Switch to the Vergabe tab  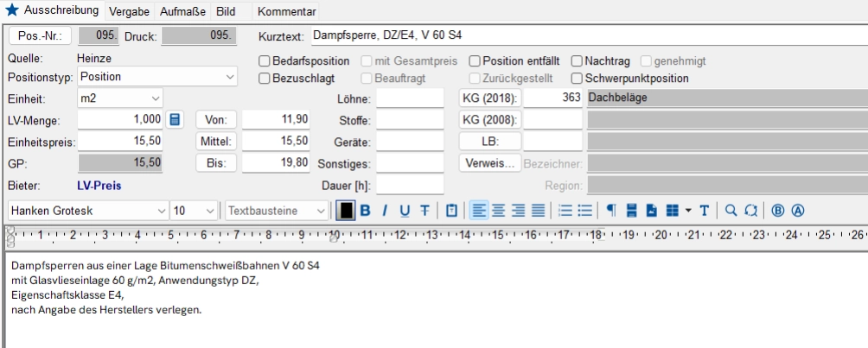pos(132,11)
